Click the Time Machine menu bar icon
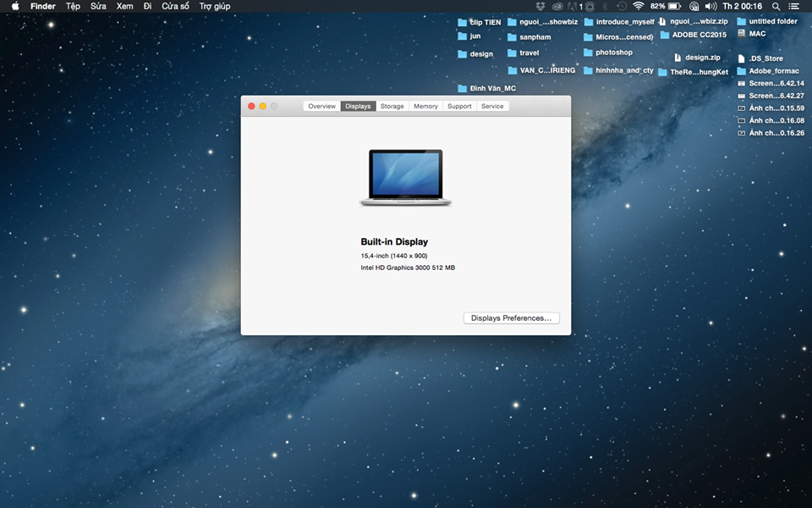 [x=622, y=6]
